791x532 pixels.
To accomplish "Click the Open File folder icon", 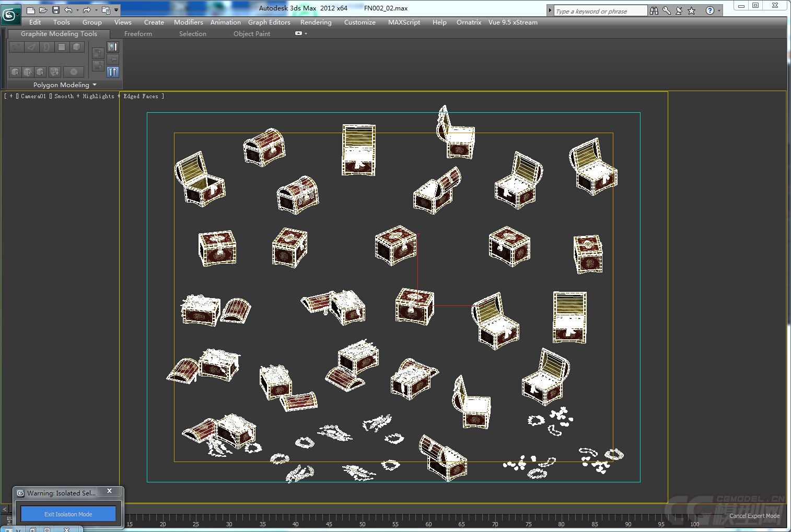I will click(x=43, y=10).
